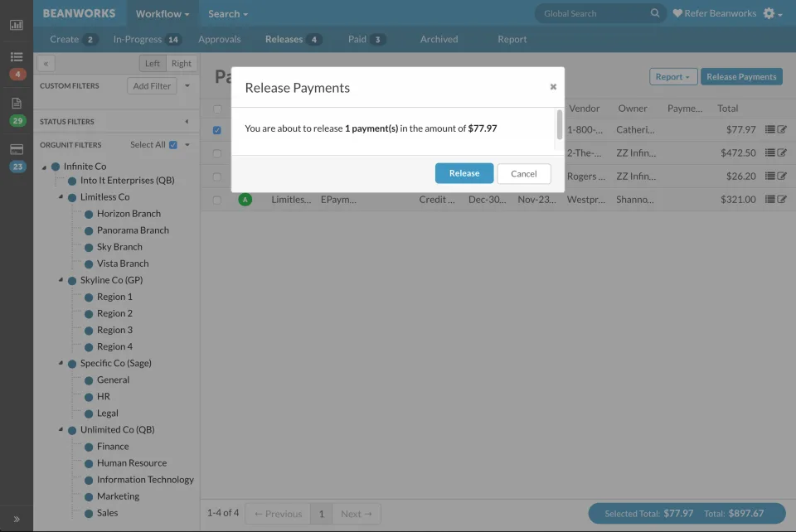Open the dashboard chart icon in sidebar
Viewport: 796px width, 532px height.
click(x=17, y=24)
